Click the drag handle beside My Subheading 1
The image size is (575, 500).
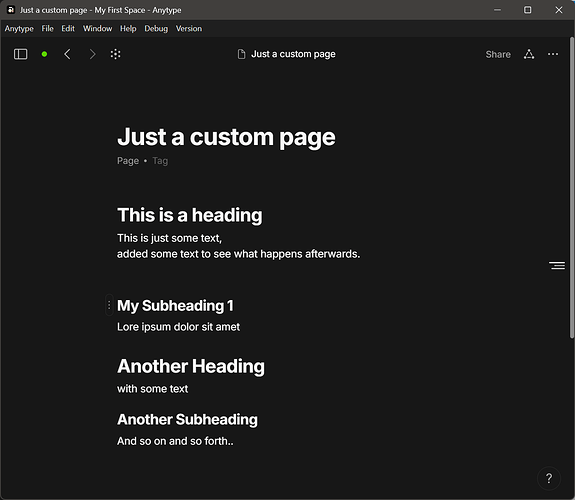click(109, 305)
